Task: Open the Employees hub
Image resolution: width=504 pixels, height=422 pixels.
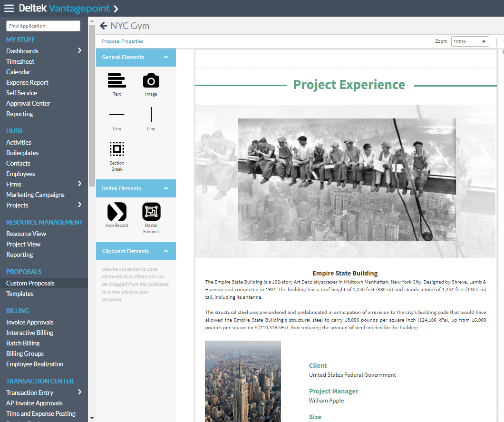Action: click(20, 174)
